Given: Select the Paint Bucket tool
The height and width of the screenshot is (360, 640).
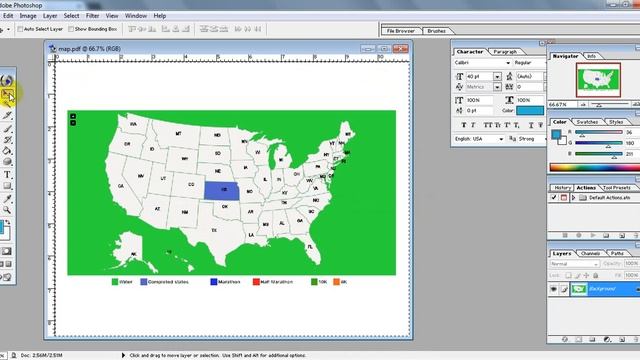Looking at the screenshot, I should (7, 151).
